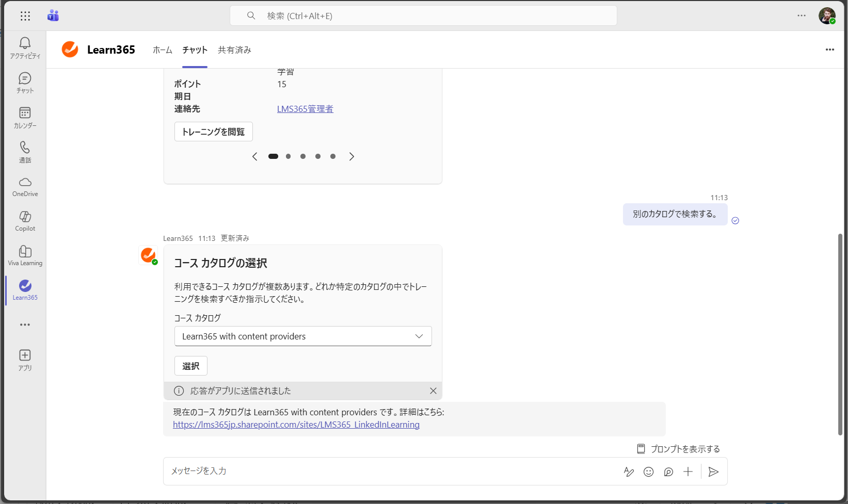Screen dimensions: 848x504
Task: Switch to the 共有済み tab
Action: [x=234, y=50]
